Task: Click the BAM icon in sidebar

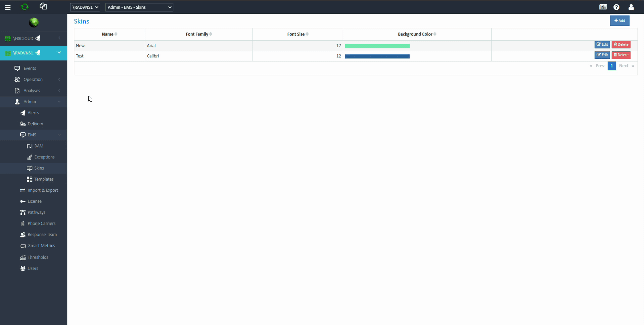Action: point(30,146)
